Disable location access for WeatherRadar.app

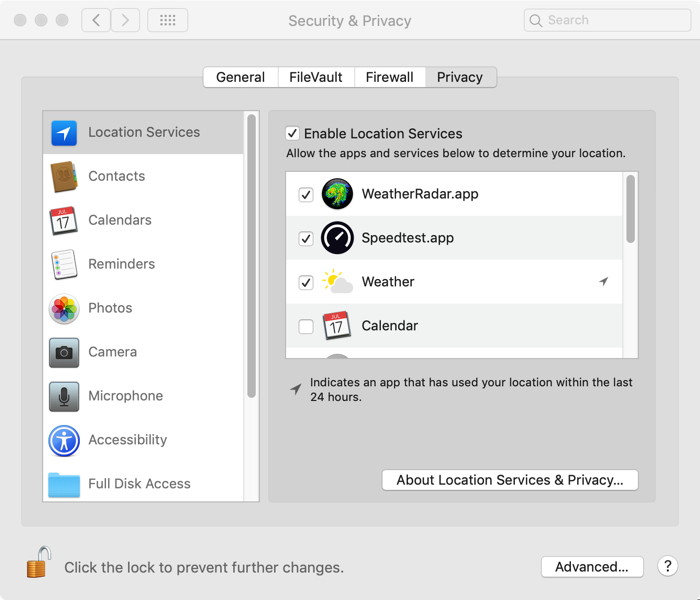[x=306, y=195]
